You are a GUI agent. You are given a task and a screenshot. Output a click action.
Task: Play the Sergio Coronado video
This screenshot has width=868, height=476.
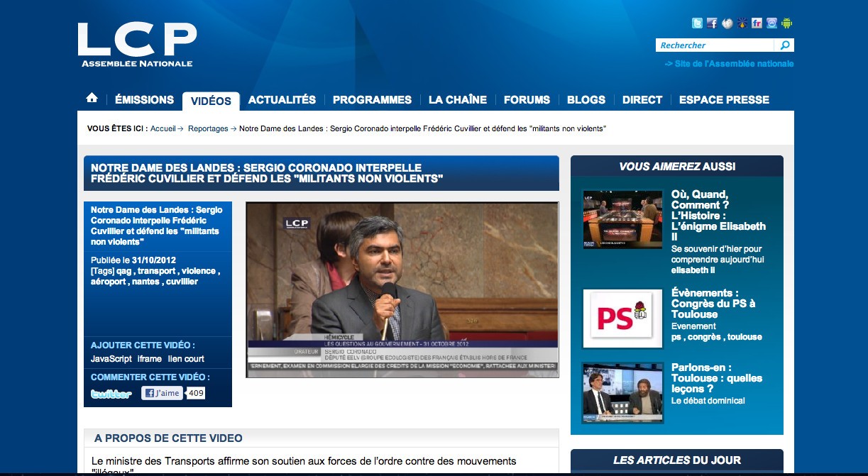402,289
